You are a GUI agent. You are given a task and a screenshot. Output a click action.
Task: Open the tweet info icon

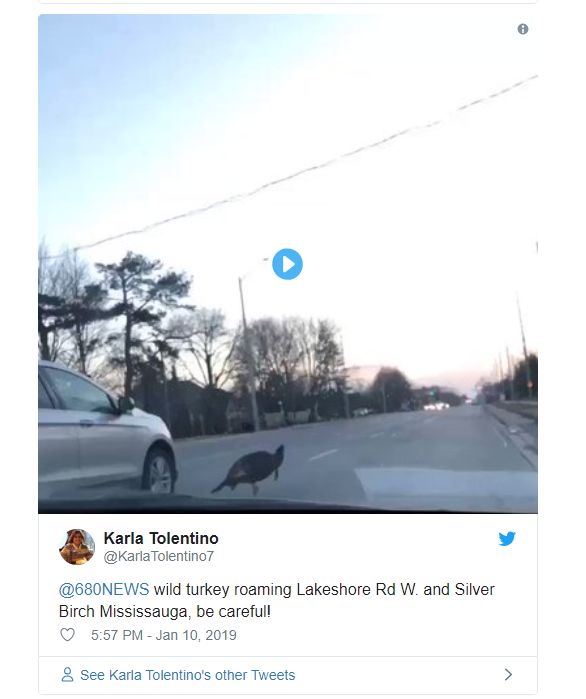click(523, 29)
